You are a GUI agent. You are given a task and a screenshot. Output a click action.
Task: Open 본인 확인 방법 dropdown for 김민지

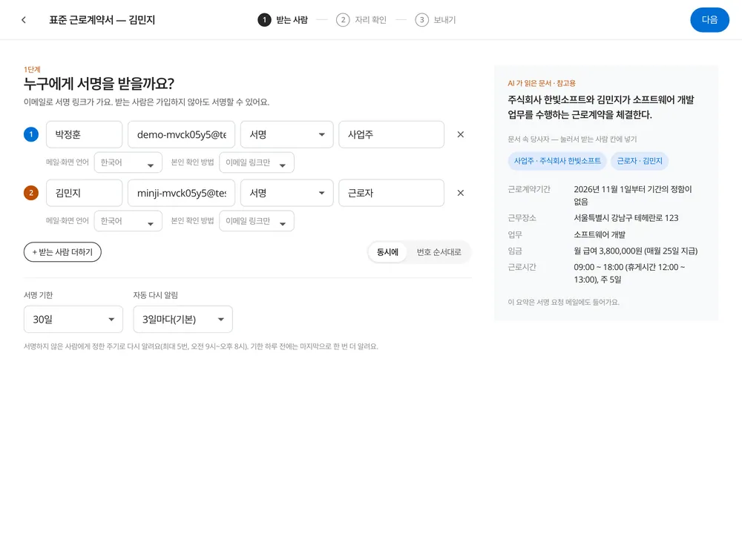tap(257, 221)
